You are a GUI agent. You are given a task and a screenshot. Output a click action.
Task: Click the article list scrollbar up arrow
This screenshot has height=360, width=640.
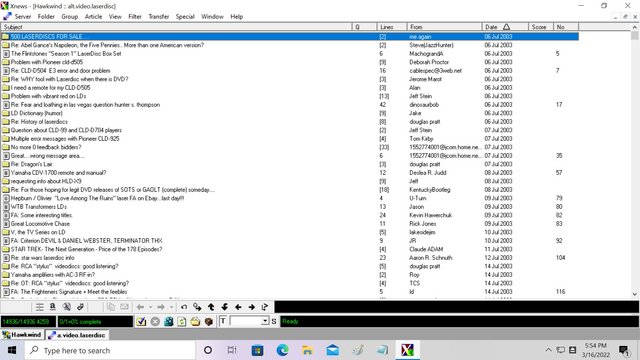(634, 27)
